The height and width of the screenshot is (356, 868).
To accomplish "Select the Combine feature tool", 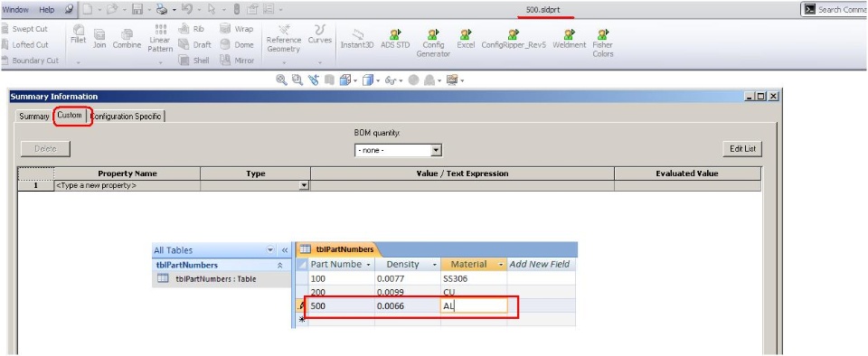I will pyautogui.click(x=127, y=39).
